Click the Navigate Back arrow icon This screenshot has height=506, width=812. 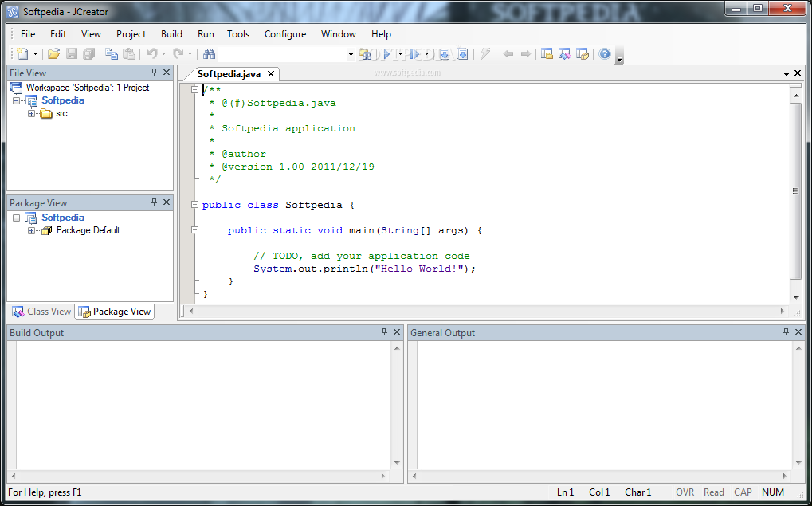(508, 53)
